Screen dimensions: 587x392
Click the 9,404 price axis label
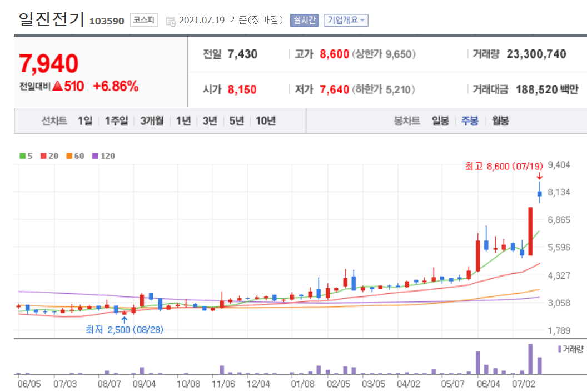click(x=559, y=165)
